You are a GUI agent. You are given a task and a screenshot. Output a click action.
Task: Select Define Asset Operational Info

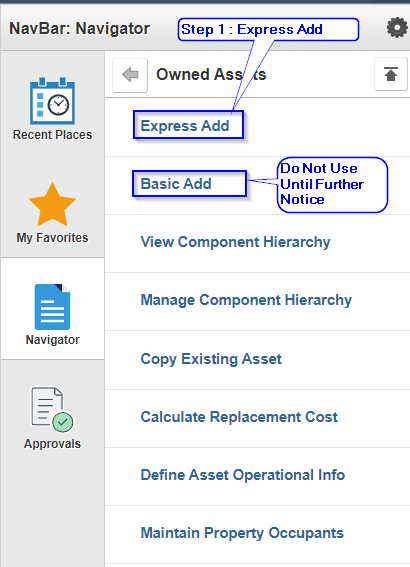click(243, 475)
